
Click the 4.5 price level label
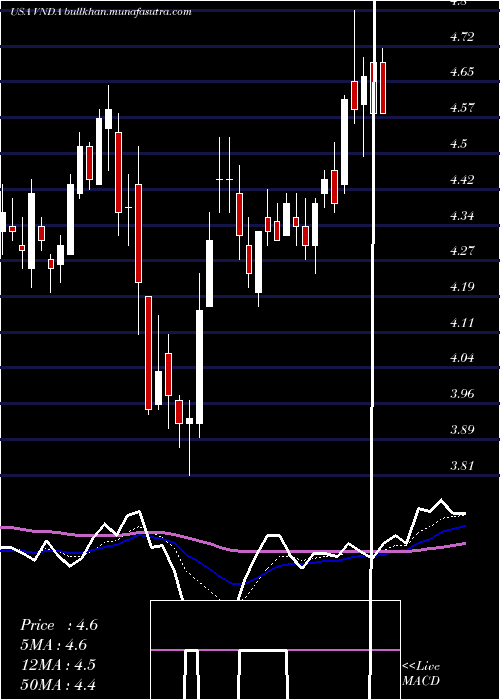pyautogui.click(x=458, y=144)
